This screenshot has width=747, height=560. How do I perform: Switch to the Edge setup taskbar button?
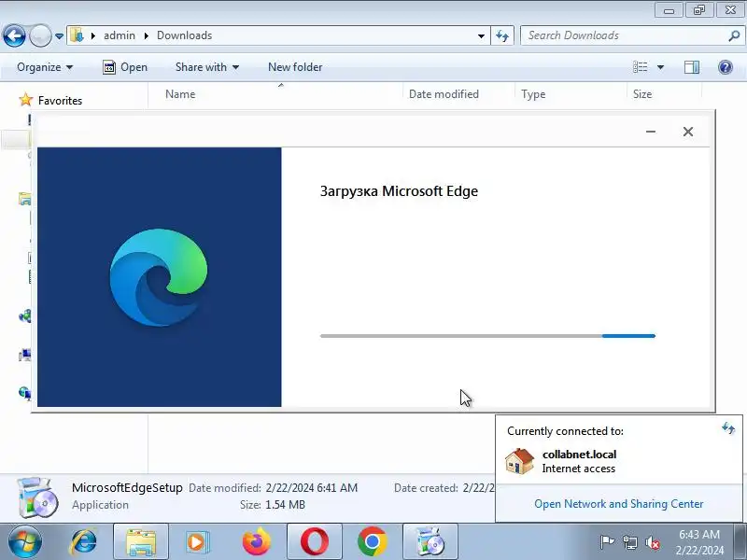coord(430,542)
